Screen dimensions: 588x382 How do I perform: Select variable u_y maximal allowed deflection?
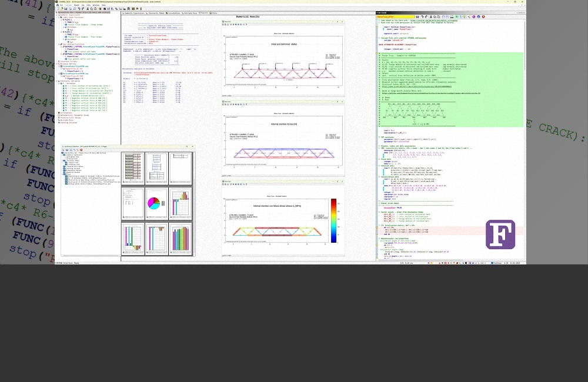point(83,96)
